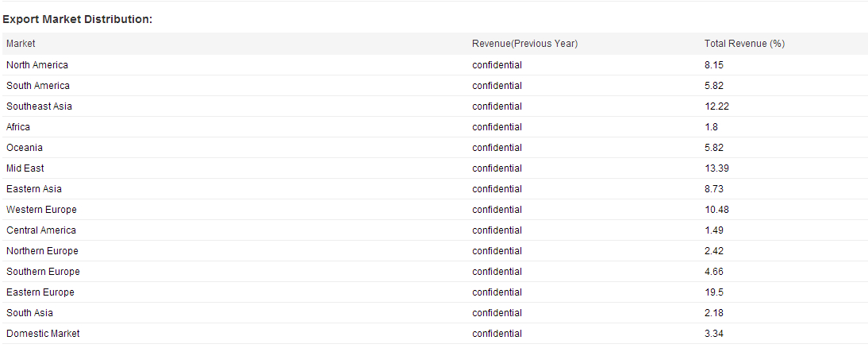Image resolution: width=868 pixels, height=348 pixels.
Task: Select the Central America market name
Action: point(41,230)
